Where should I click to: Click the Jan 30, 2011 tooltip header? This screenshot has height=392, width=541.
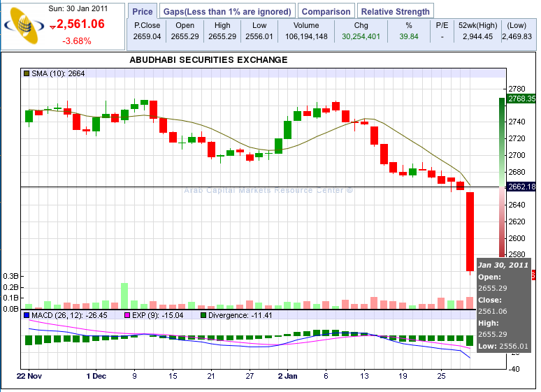tap(503, 265)
